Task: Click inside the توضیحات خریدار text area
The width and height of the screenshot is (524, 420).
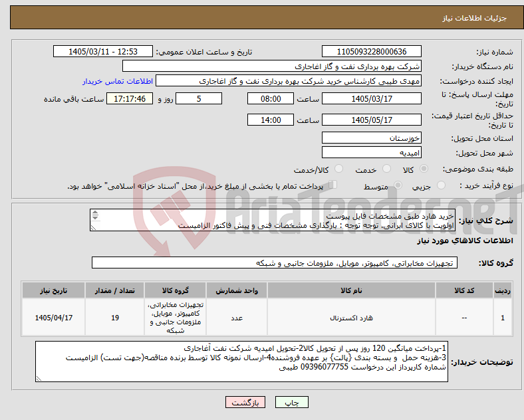Action: coord(241,362)
